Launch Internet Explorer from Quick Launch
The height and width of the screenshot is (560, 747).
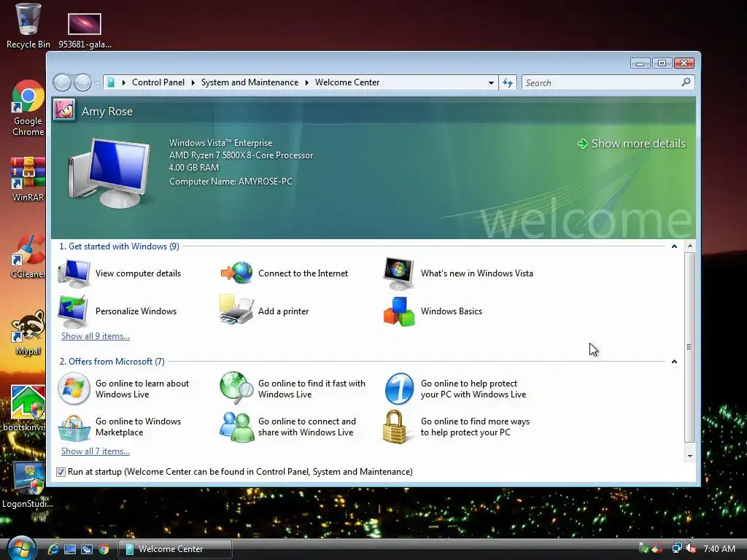click(53, 550)
